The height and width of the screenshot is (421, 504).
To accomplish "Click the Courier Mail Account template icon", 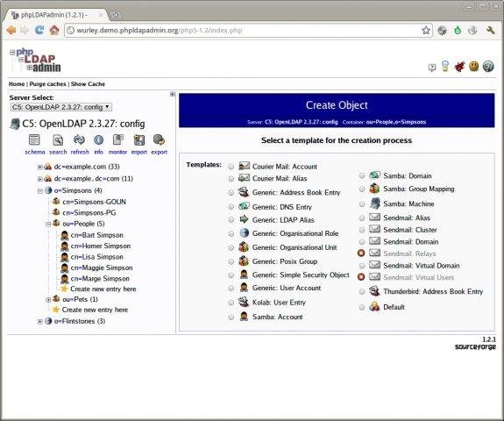I will [x=245, y=166].
